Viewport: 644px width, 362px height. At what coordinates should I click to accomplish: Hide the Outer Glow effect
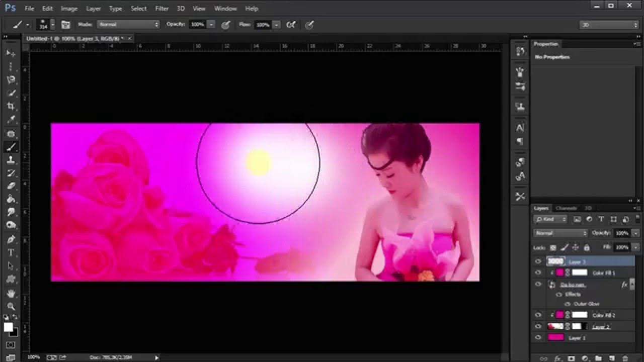point(567,304)
